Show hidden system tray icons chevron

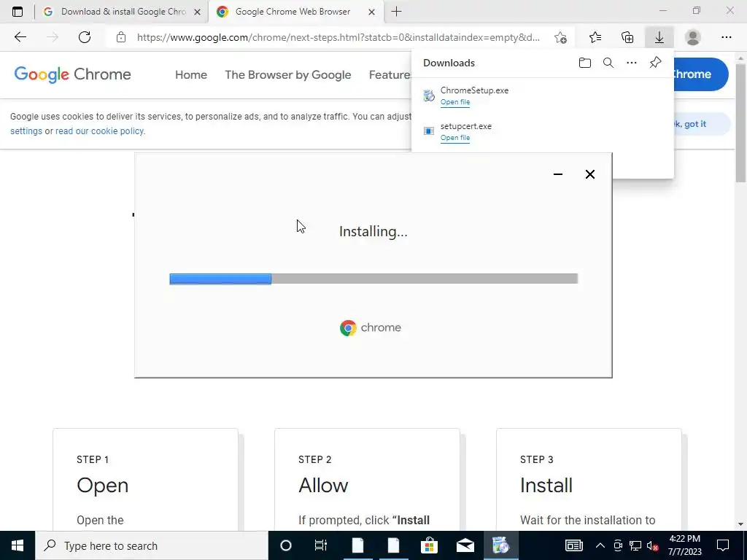click(600, 545)
